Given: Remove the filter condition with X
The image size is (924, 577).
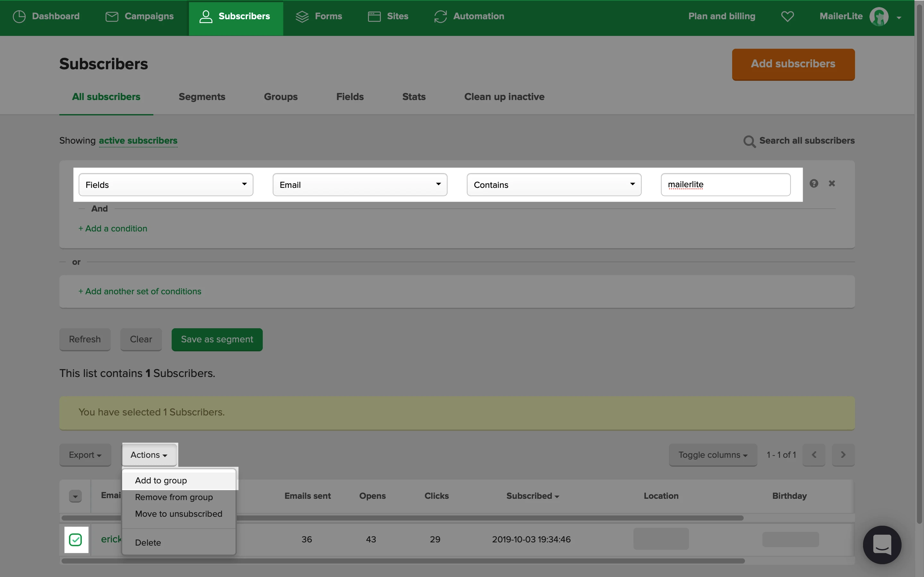Looking at the screenshot, I should coord(832,184).
